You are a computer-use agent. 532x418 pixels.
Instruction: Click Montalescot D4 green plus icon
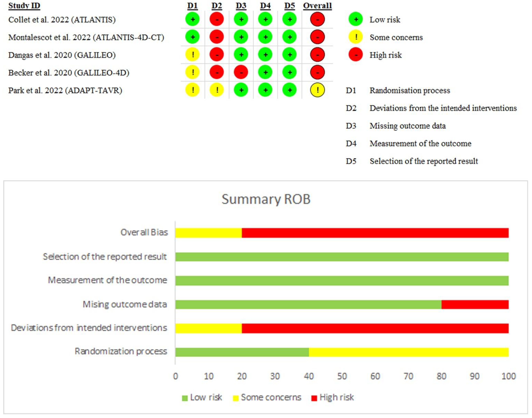(265, 37)
